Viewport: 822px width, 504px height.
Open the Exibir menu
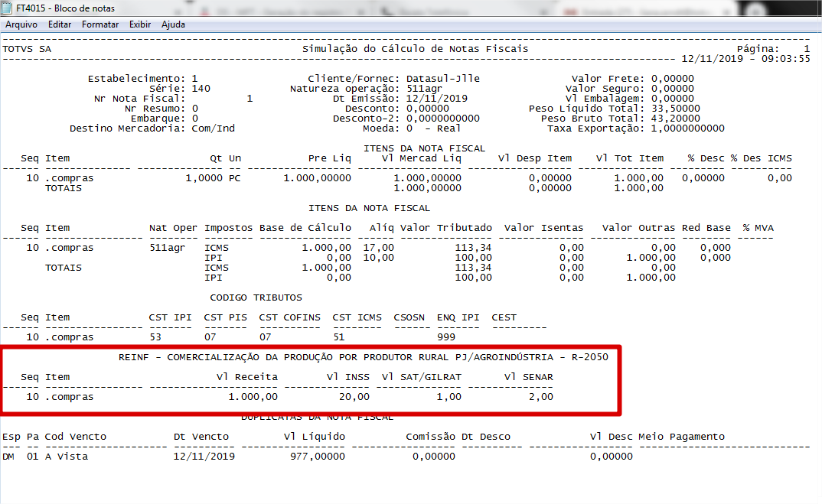[140, 24]
